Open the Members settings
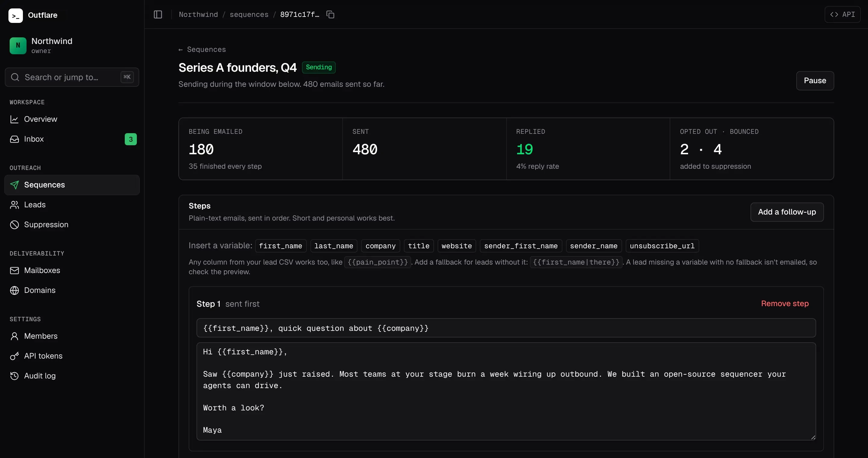The height and width of the screenshot is (458, 868). pos(72,336)
